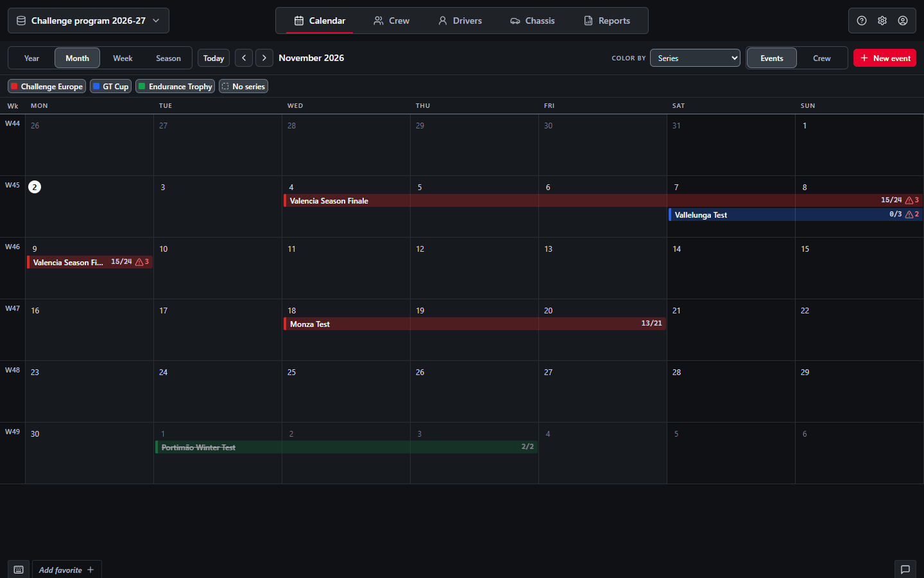924x578 pixels.
Task: Go to next month arrow
Action: tap(264, 58)
